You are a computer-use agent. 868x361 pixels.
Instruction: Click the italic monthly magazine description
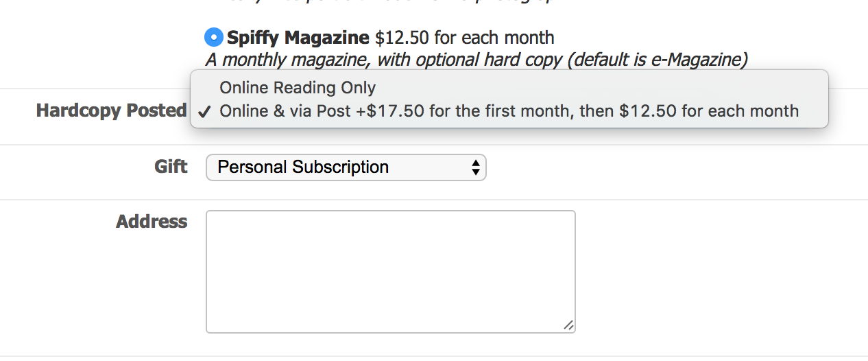476,60
